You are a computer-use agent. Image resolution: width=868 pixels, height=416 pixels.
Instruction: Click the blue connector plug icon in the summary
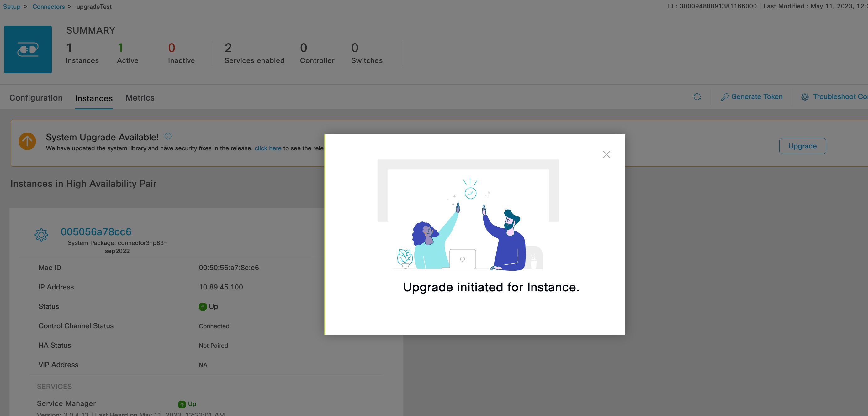tap(28, 49)
